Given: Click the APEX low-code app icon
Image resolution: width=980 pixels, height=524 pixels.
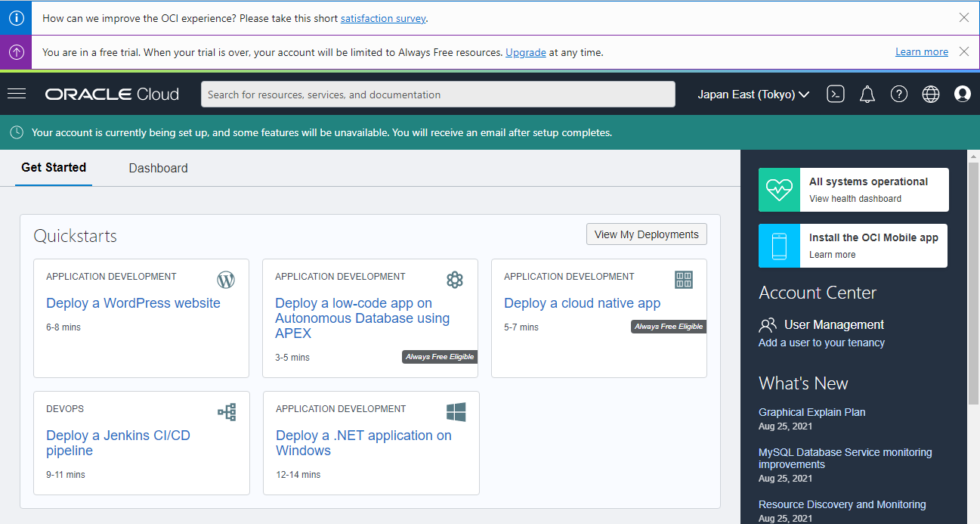Looking at the screenshot, I should tap(454, 280).
